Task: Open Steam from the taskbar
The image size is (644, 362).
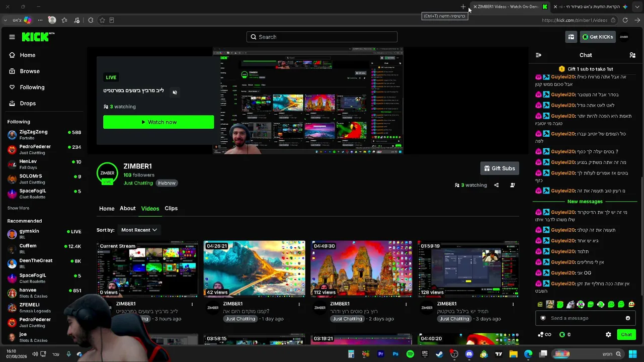Action: [x=439, y=354]
